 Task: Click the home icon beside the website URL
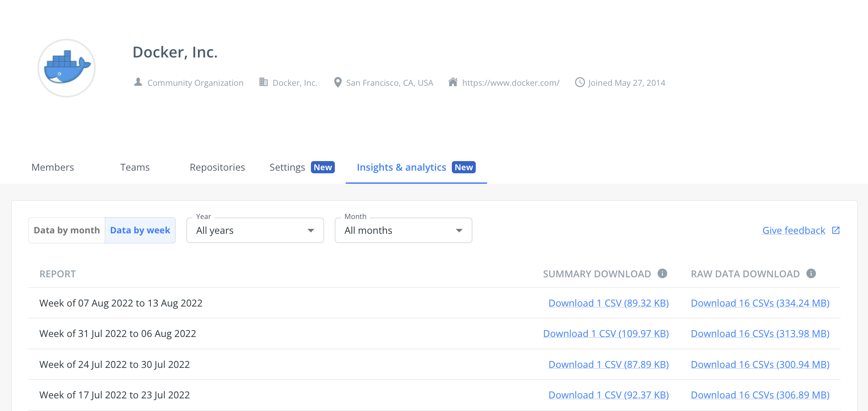pos(454,82)
